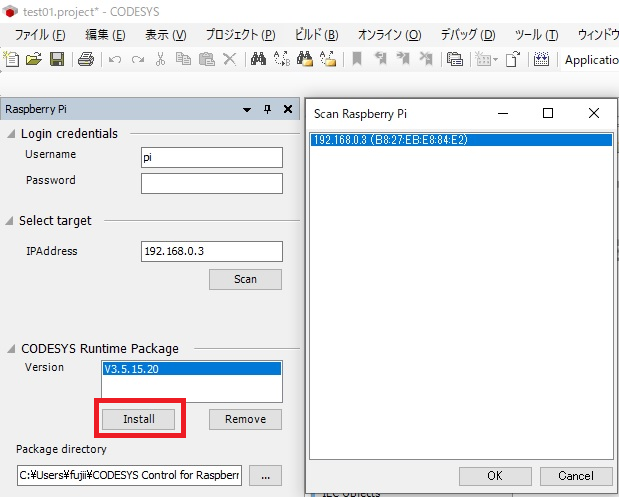This screenshot has width=619, height=497.
Task: Click the Password input field
Action: tap(212, 183)
